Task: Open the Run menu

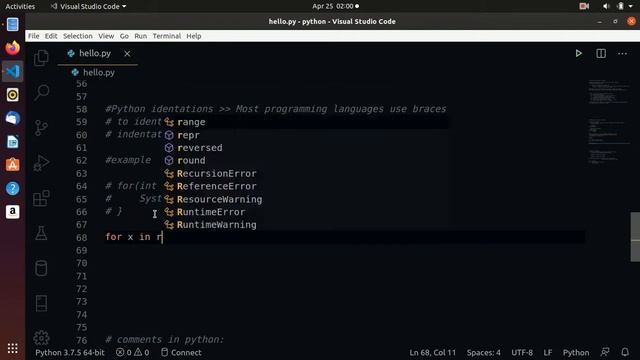Action: point(140,36)
